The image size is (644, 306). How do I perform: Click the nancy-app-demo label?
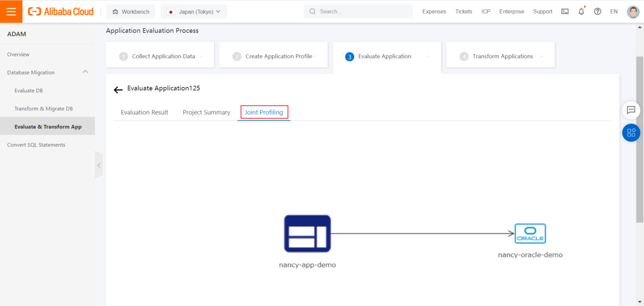(308, 265)
